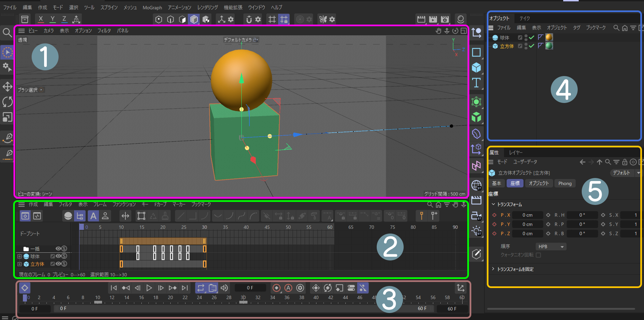This screenshot has width=644, height=320.
Task: Click the Text spline tool icon
Action: point(476,83)
